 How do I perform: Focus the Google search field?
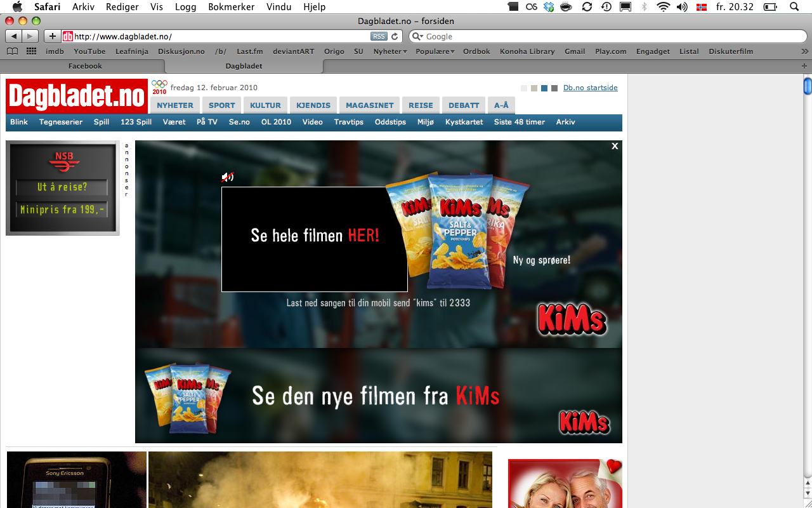click(x=609, y=36)
